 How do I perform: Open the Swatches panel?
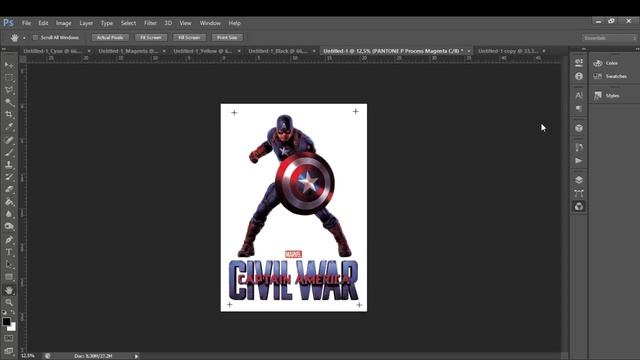611,76
